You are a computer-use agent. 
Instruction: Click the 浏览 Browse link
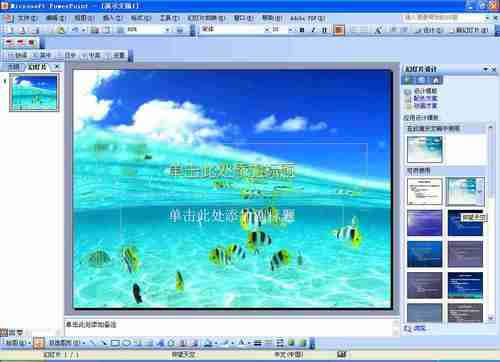tap(419, 328)
